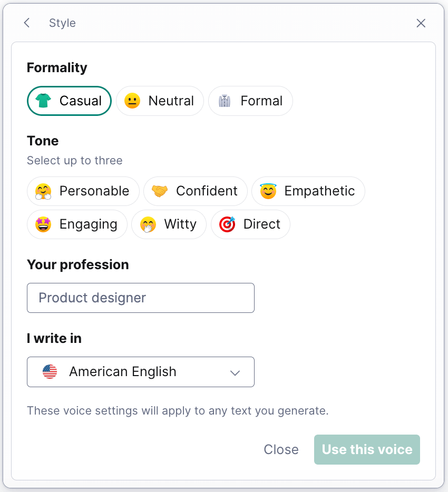Click the Product designer profession field
Screen dimensions: 448x492
[x=140, y=298]
